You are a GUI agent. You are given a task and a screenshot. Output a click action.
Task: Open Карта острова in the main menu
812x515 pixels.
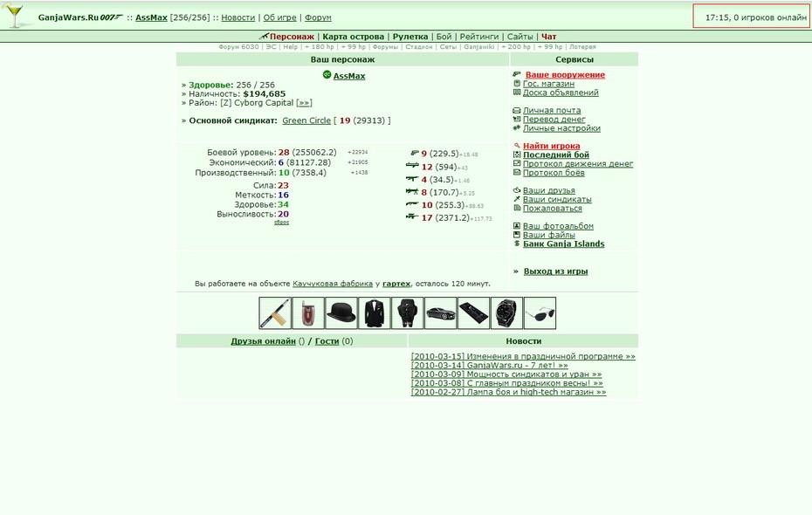pos(354,37)
